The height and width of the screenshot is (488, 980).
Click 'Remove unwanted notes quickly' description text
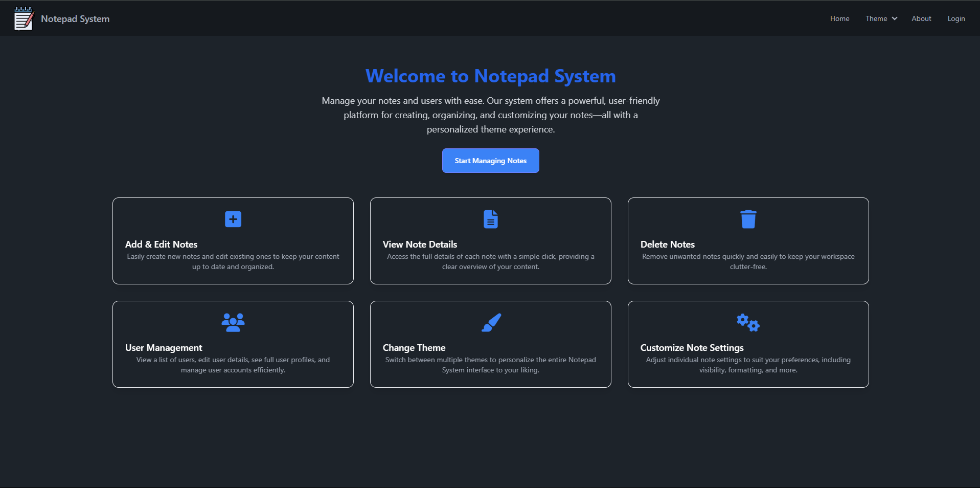748,261
